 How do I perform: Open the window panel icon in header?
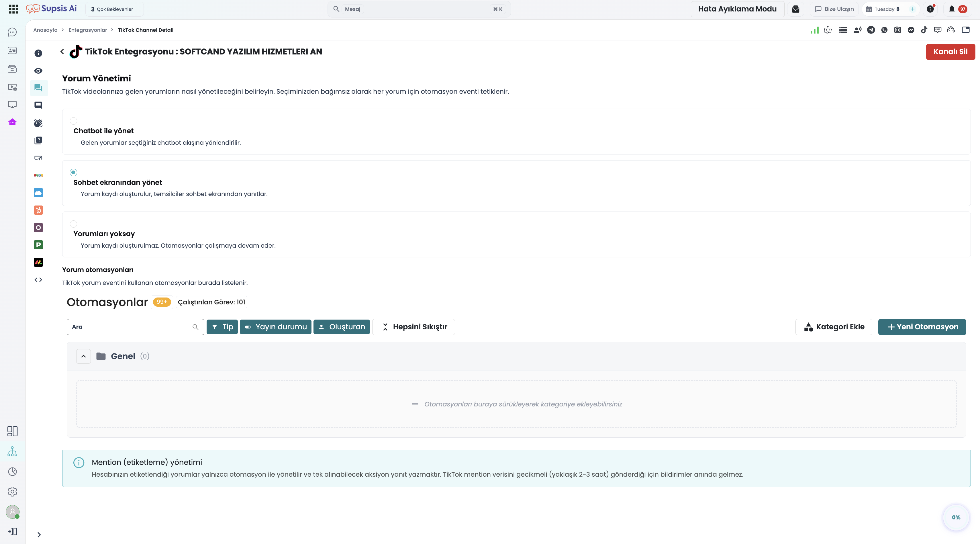[966, 30]
